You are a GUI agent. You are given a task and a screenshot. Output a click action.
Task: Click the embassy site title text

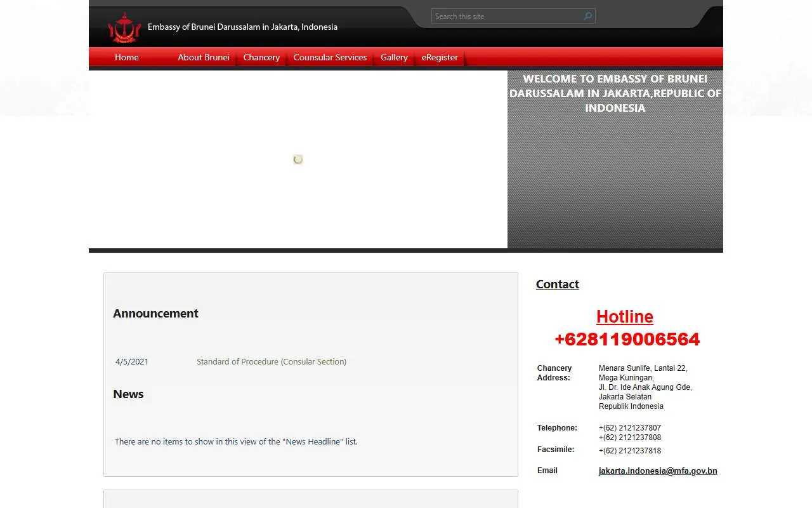click(x=242, y=27)
